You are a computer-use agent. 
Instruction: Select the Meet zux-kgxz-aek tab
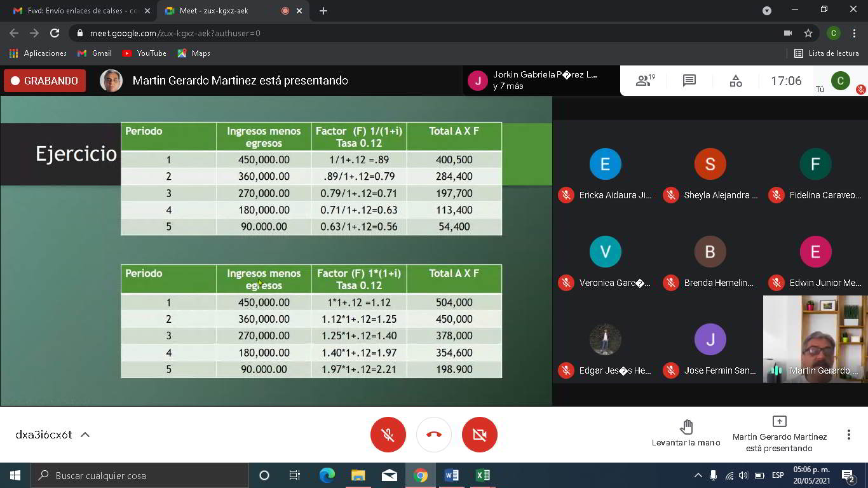(216, 11)
